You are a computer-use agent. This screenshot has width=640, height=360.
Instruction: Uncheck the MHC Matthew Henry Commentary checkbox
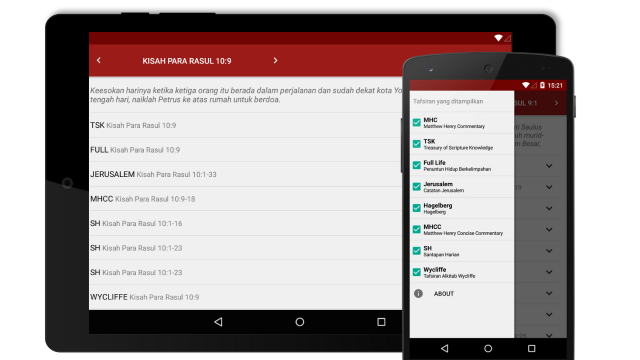(417, 122)
